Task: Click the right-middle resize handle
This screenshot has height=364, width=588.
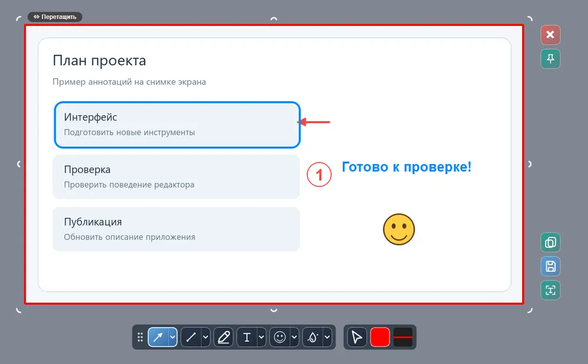Action: [530, 164]
